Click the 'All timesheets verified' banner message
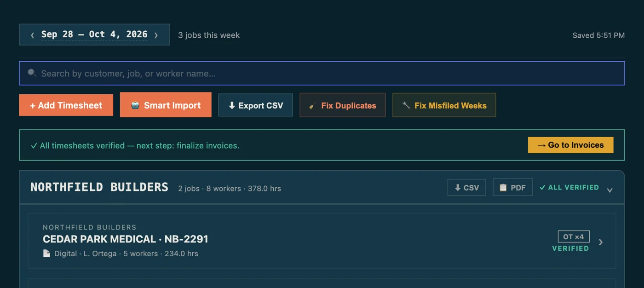 click(x=135, y=145)
